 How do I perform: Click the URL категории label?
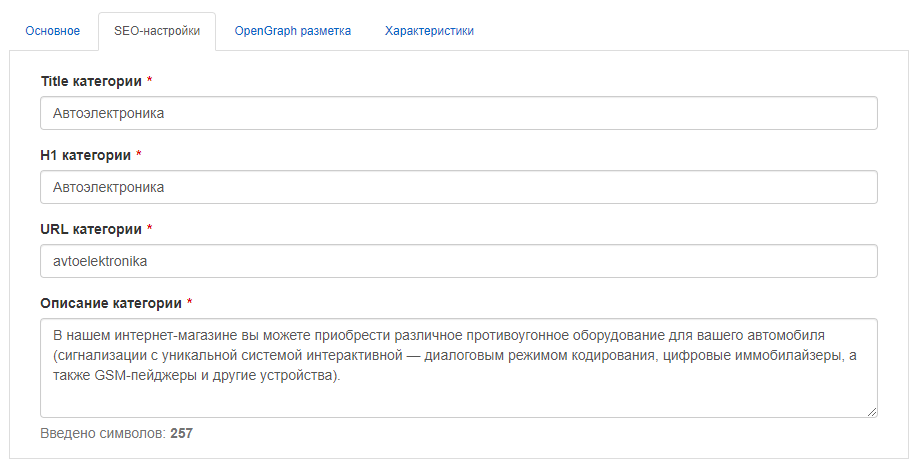[x=91, y=229]
